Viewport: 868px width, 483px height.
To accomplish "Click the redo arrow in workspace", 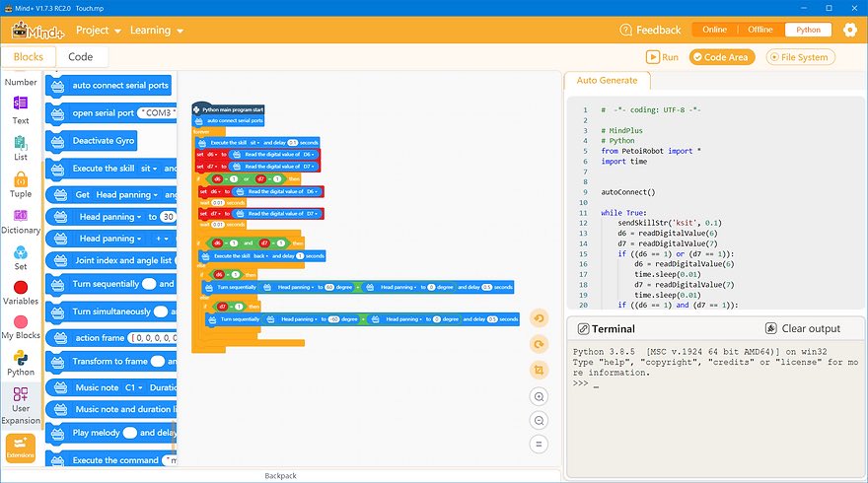I will (x=539, y=344).
